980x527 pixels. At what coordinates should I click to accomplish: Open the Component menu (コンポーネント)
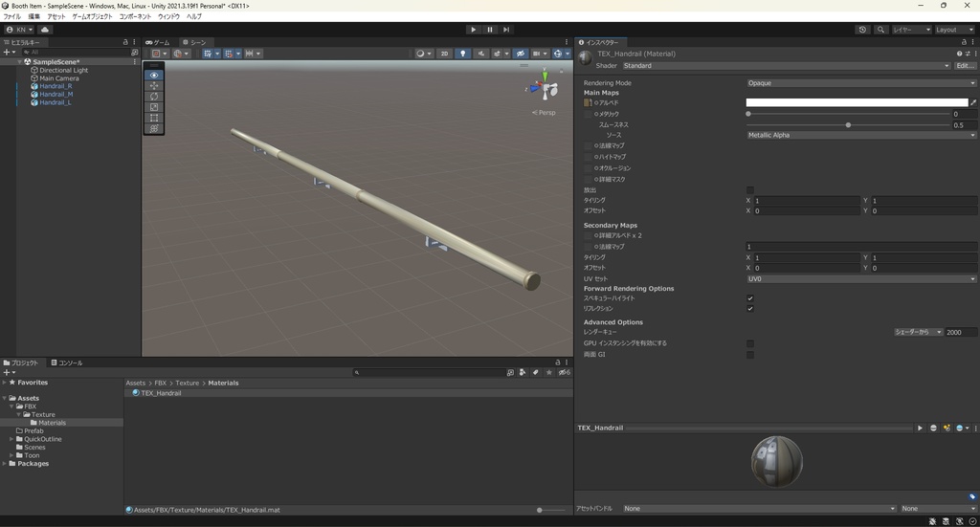coord(135,17)
